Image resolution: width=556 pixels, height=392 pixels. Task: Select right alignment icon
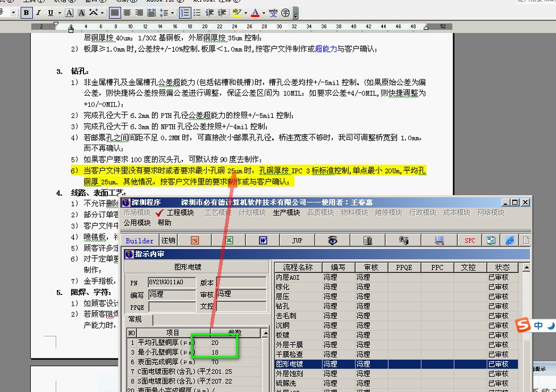tap(139, 13)
